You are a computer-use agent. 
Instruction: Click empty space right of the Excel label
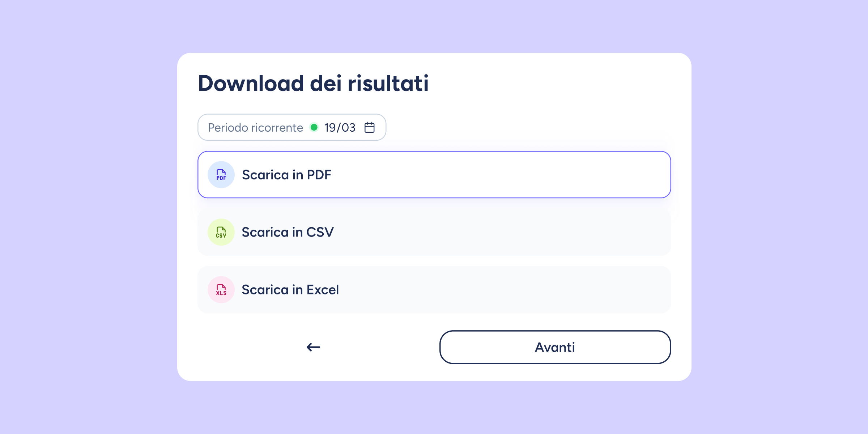(506, 290)
